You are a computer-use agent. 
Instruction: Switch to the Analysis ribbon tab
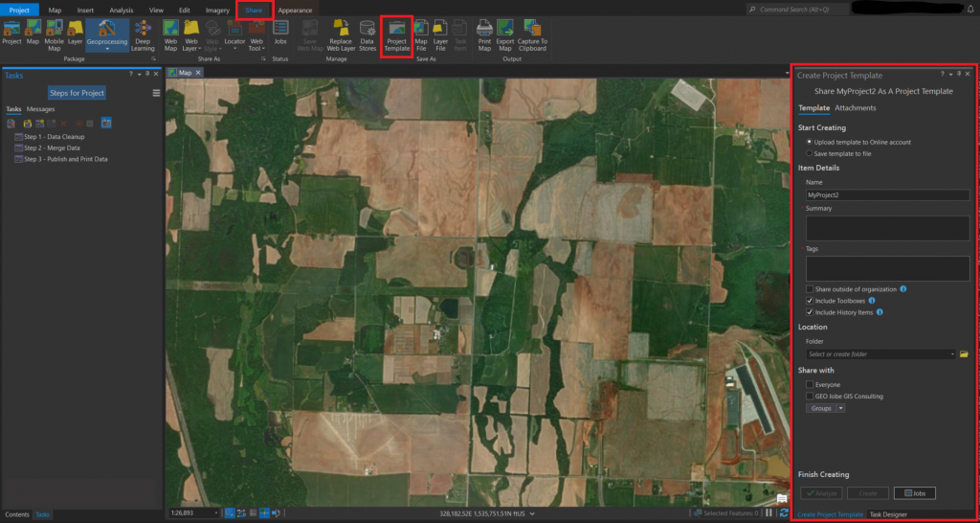click(x=122, y=10)
